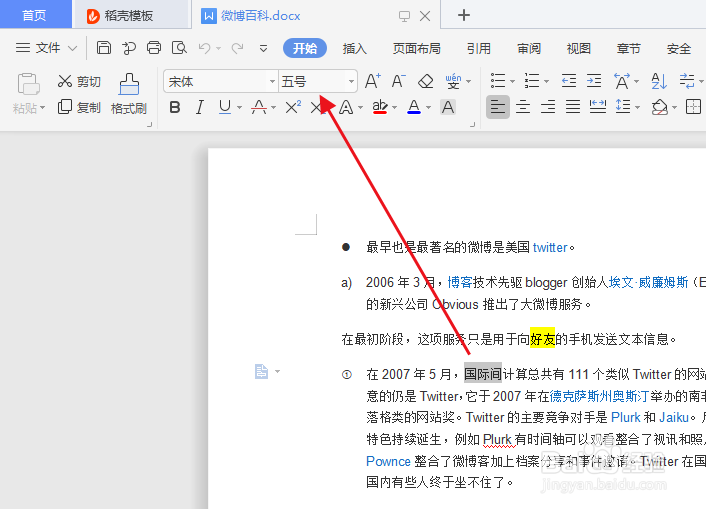Follow the twitter hyperlink
The width and height of the screenshot is (706, 509).
click(x=550, y=247)
